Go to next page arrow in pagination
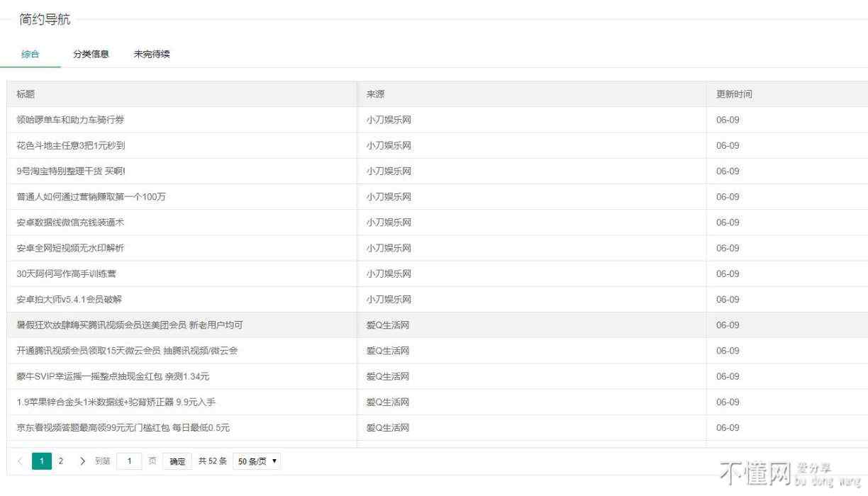 (82, 461)
